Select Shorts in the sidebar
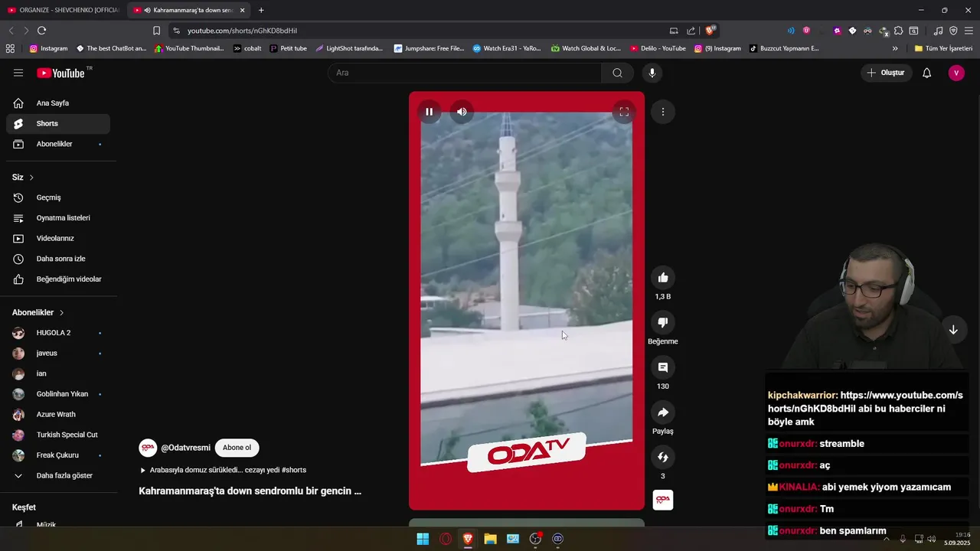Viewport: 980px width, 551px height. tap(58, 123)
